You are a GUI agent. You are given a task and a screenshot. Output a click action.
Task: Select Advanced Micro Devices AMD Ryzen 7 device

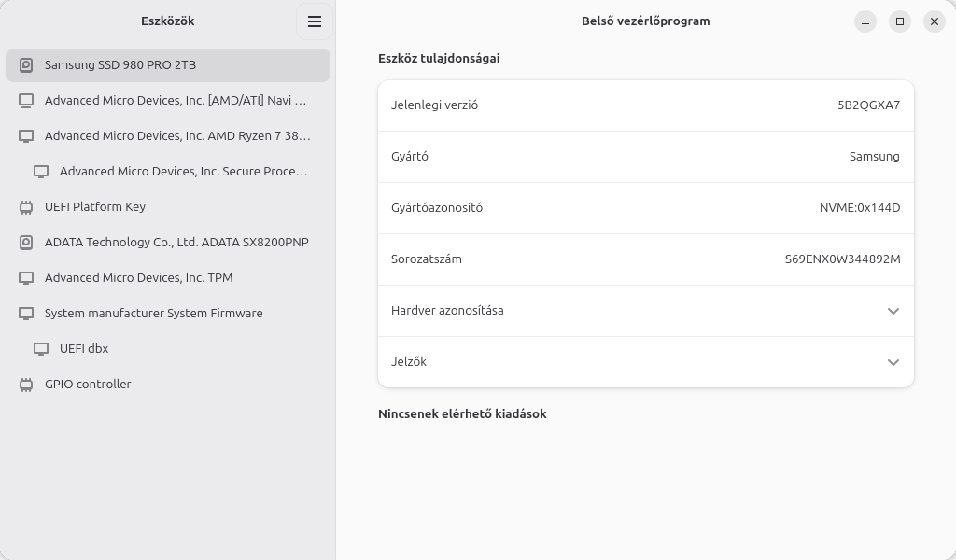[177, 136]
